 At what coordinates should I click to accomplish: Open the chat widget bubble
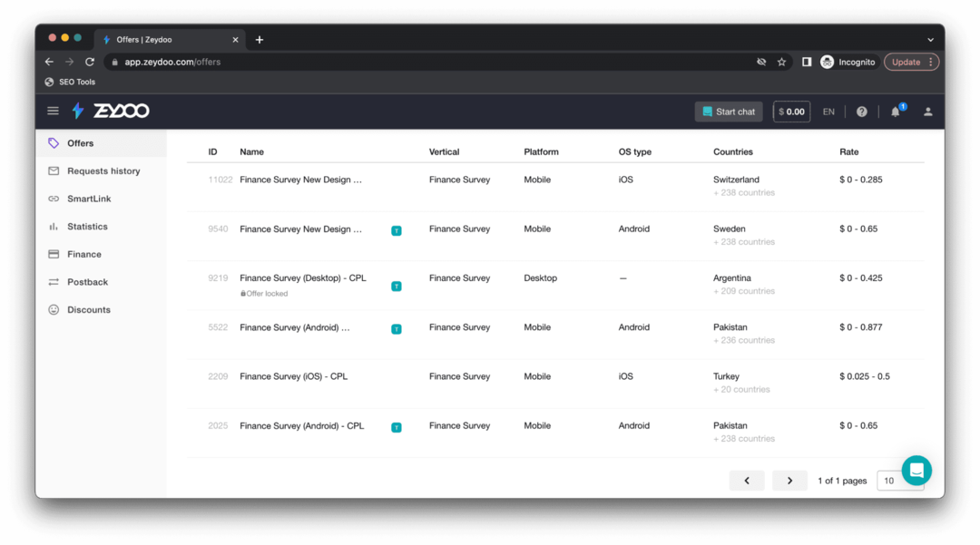(916, 471)
